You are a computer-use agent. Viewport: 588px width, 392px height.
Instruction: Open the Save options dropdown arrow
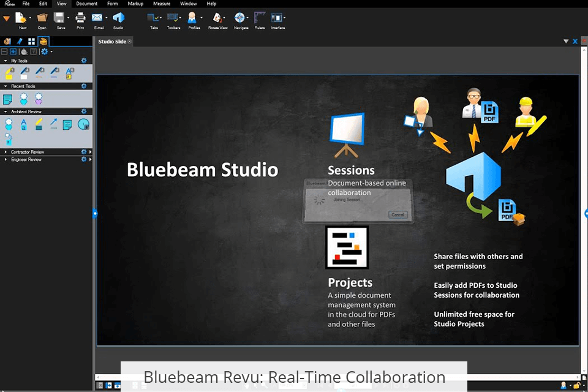pos(68,18)
